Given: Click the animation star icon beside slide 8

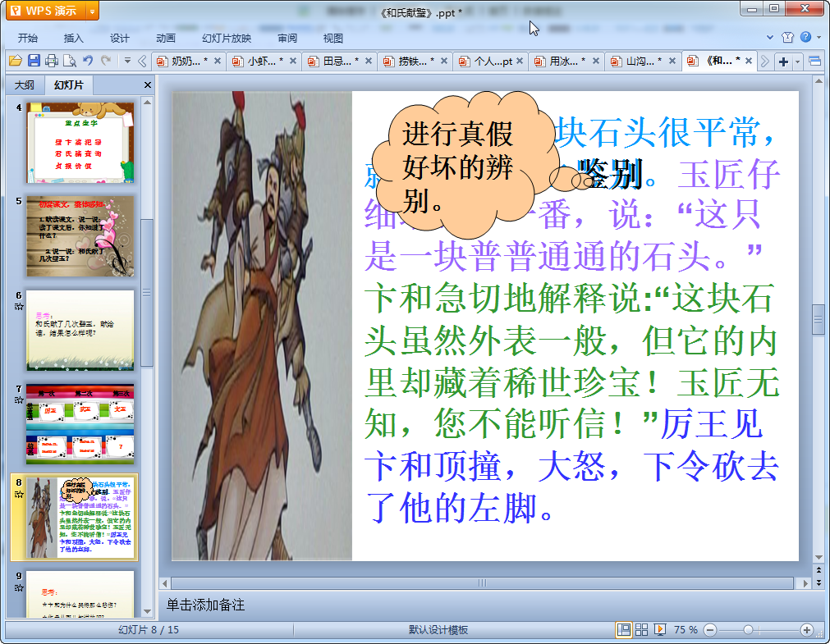Looking at the screenshot, I should click(x=19, y=494).
